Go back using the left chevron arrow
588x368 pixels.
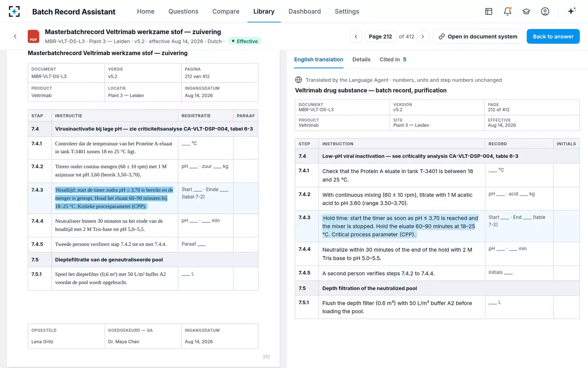(x=15, y=36)
